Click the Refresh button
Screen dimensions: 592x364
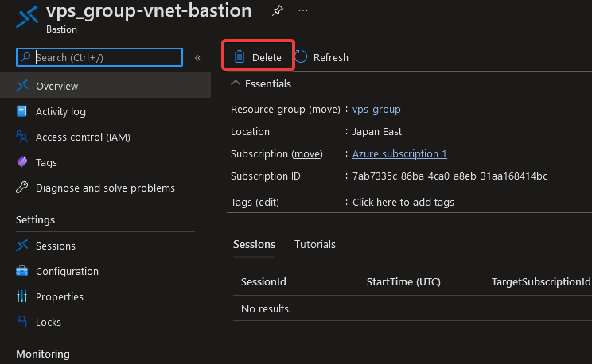click(321, 57)
